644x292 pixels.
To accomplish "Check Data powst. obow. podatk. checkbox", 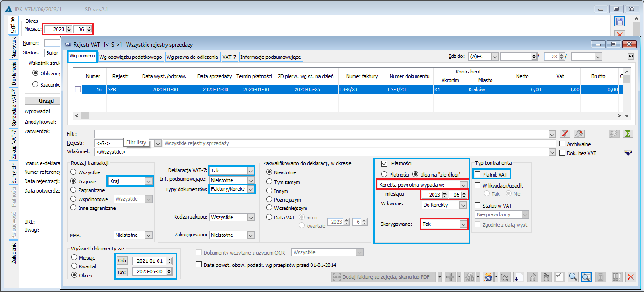I will (x=199, y=265).
